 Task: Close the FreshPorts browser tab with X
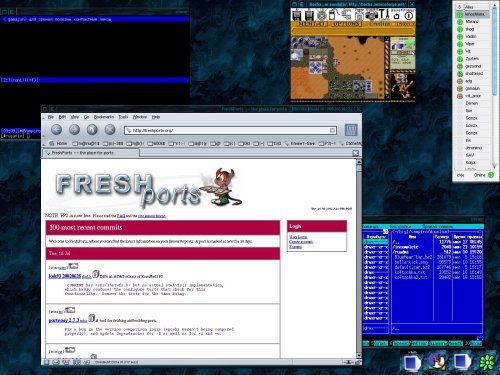(356, 153)
